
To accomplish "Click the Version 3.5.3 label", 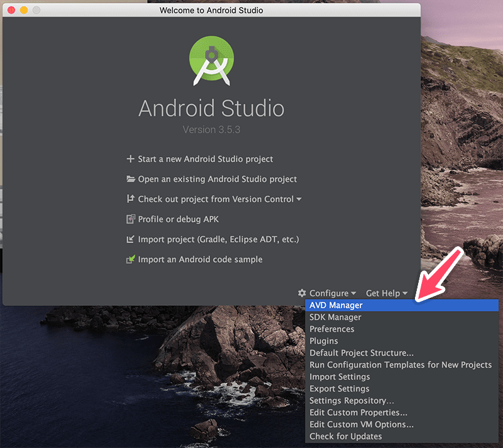I will (x=211, y=129).
